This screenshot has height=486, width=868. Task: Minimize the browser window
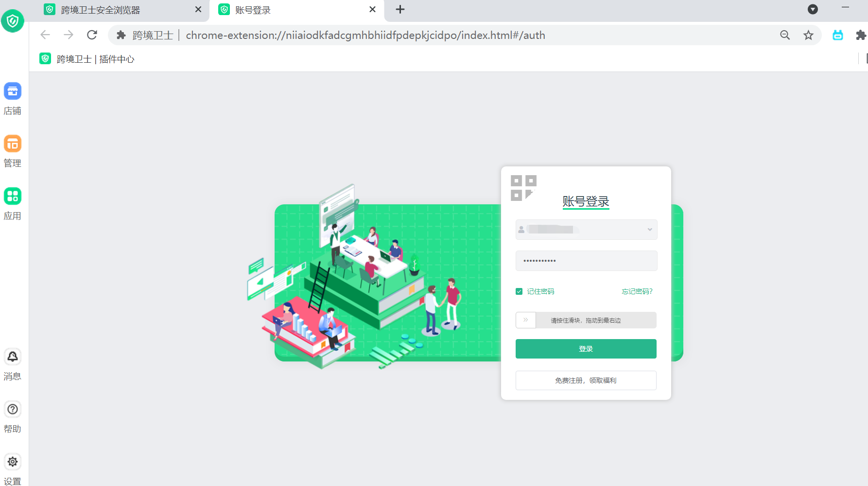coord(846,7)
